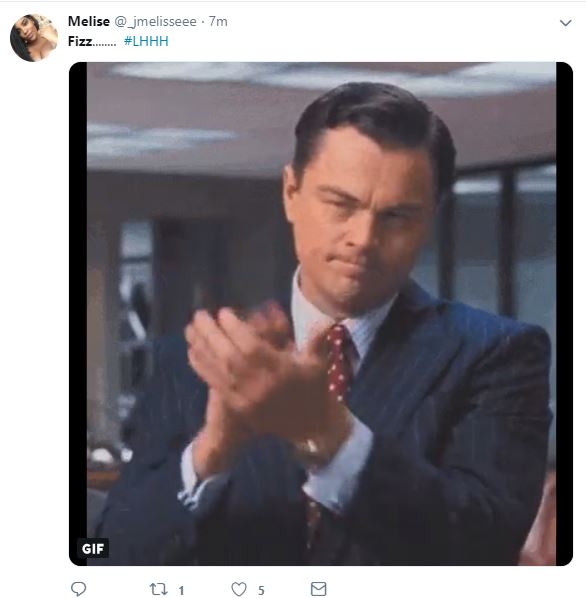Like the tweet with the heart icon
Viewport: 586px width, 598px height.
(239, 589)
